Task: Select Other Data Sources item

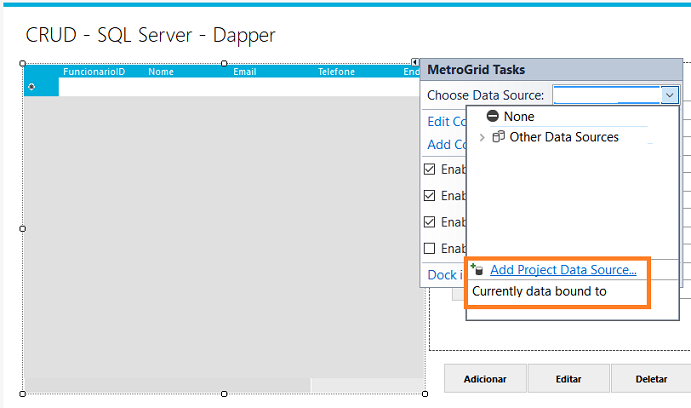Action: [x=564, y=137]
